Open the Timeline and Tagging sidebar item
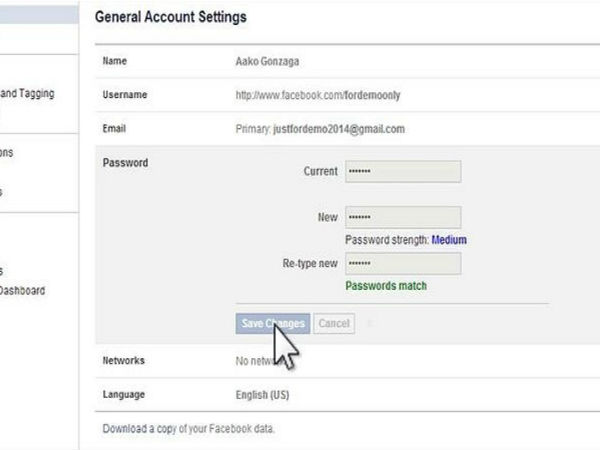Screen dimensions: 600x450 26,94
